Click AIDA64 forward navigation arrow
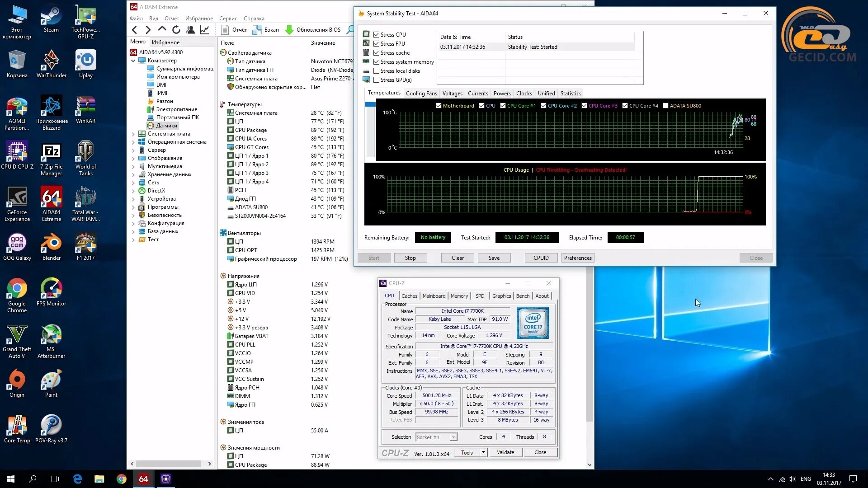 pyautogui.click(x=148, y=30)
